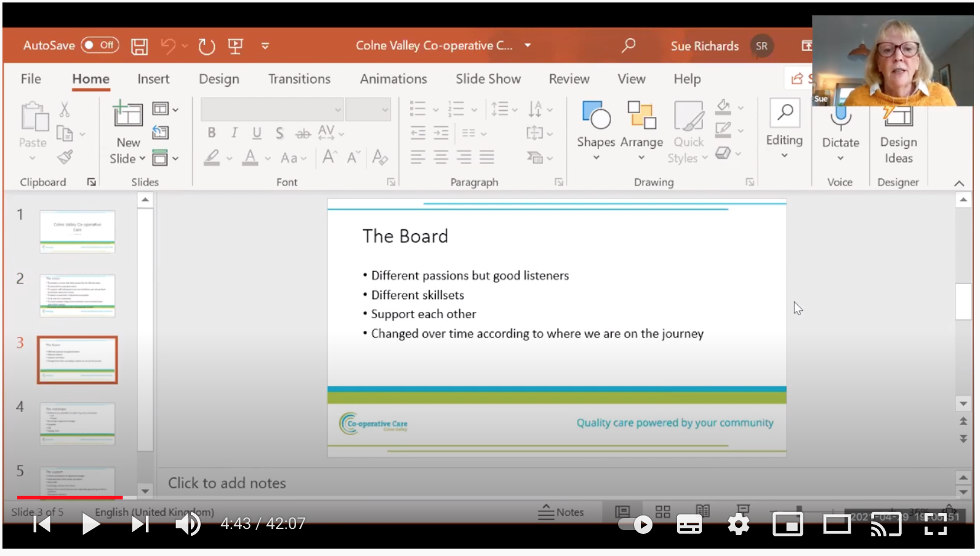The image size is (980, 556).
Task: Click the Center align icon
Action: coord(441,157)
